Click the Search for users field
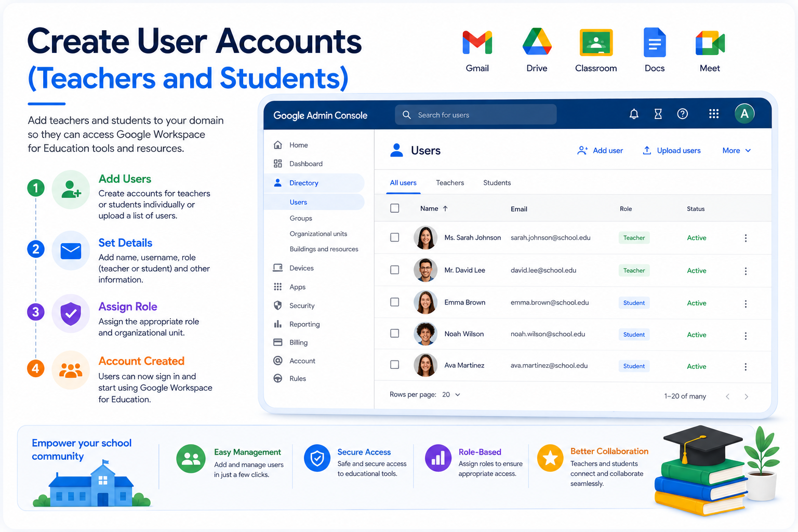The image size is (798, 532). (476, 115)
